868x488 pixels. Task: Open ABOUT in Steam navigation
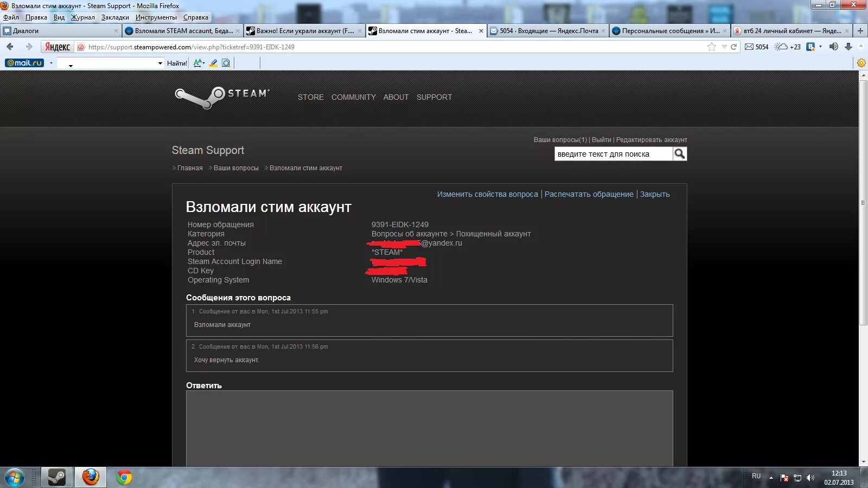[x=396, y=97]
